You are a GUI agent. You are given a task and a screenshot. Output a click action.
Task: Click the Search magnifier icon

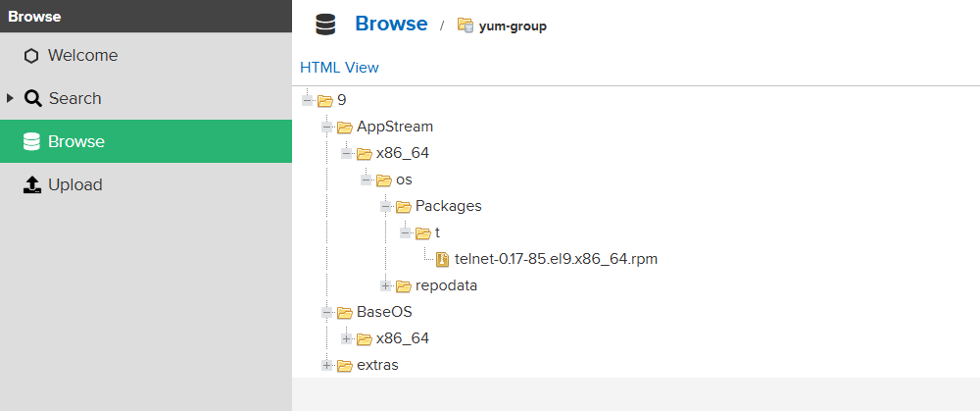(33, 98)
